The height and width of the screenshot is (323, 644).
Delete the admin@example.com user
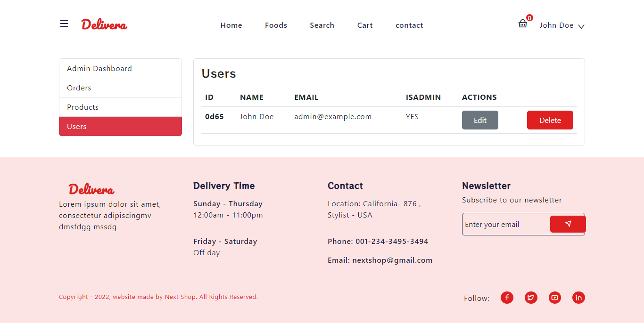(x=550, y=120)
